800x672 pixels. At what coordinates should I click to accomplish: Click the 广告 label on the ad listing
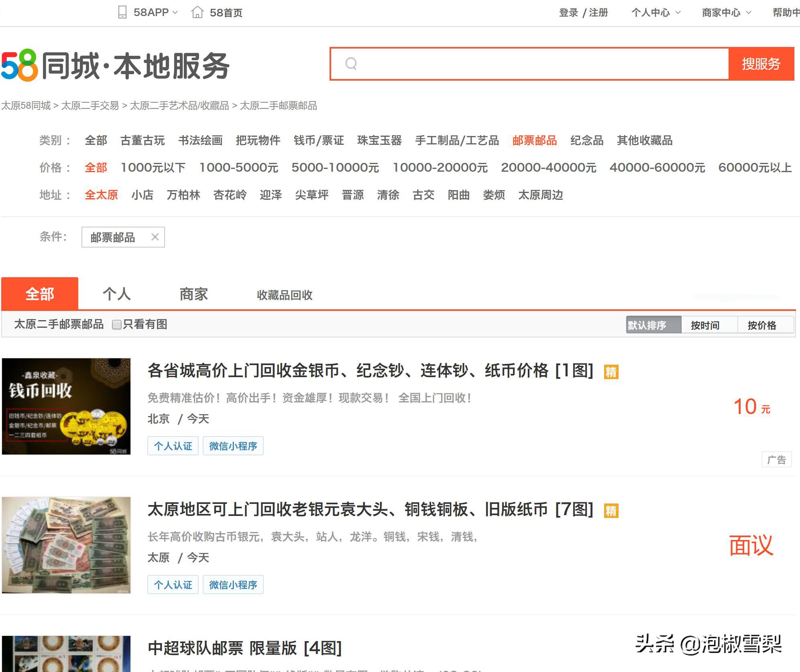click(777, 459)
